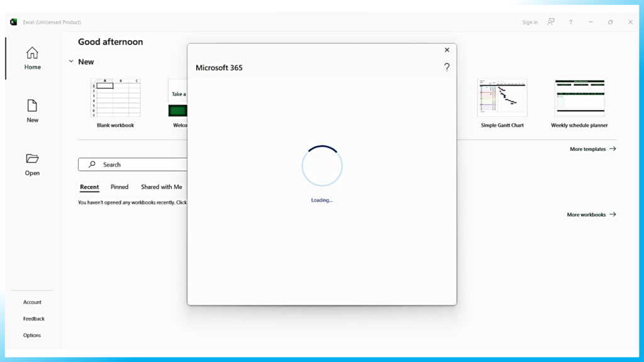
Task: Pick the Weekly schedule planner template
Action: click(x=579, y=98)
